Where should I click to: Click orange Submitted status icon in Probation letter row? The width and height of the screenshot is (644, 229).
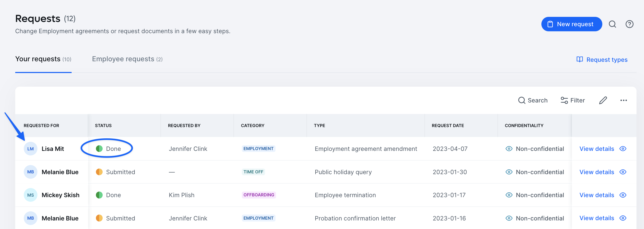99,218
